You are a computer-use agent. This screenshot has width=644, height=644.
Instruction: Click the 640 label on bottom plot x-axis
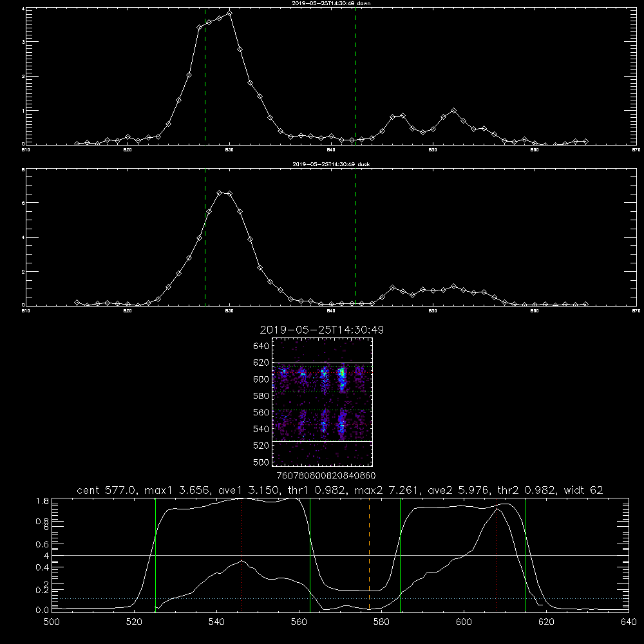629,622
